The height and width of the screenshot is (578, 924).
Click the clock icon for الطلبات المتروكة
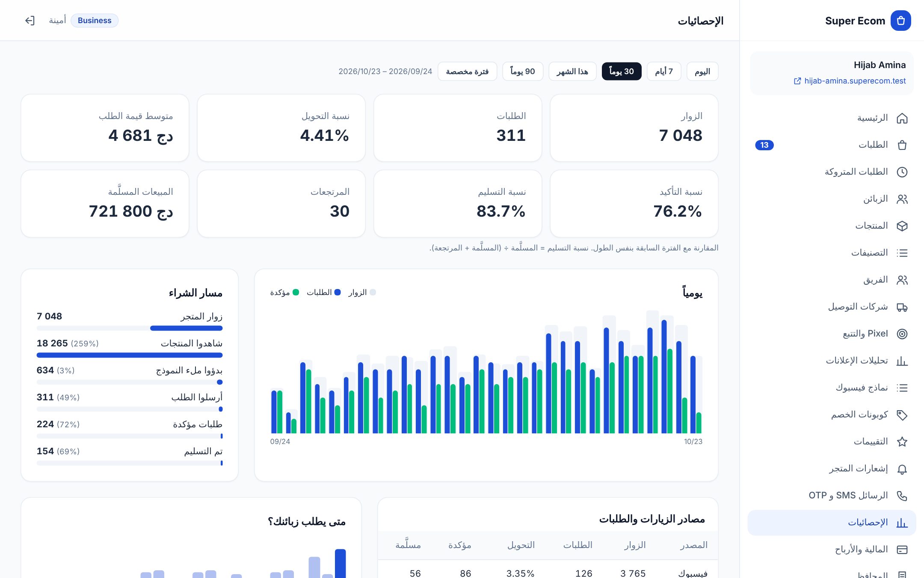tap(902, 172)
